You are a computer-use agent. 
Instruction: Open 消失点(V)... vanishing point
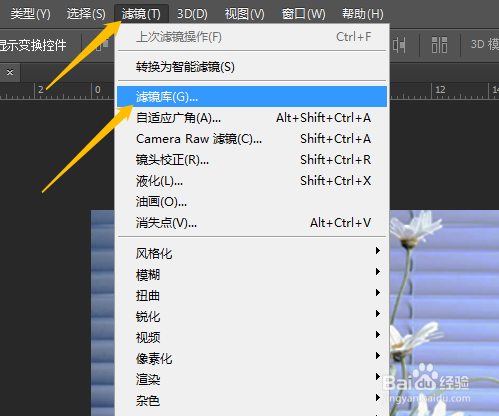(x=252, y=223)
